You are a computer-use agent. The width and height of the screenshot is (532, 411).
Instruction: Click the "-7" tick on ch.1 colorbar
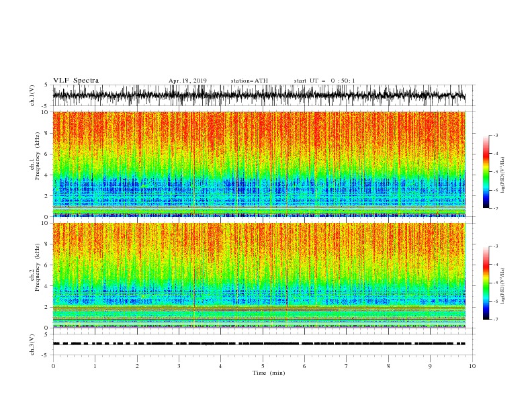[x=496, y=208]
